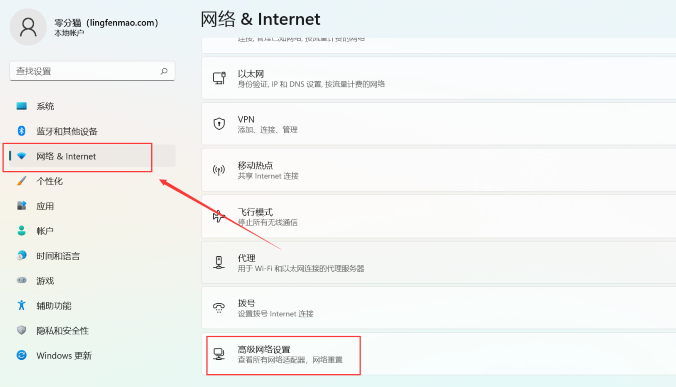This screenshot has height=387, width=676.
Task: Open 游戏 settings category
Action: (x=92, y=281)
